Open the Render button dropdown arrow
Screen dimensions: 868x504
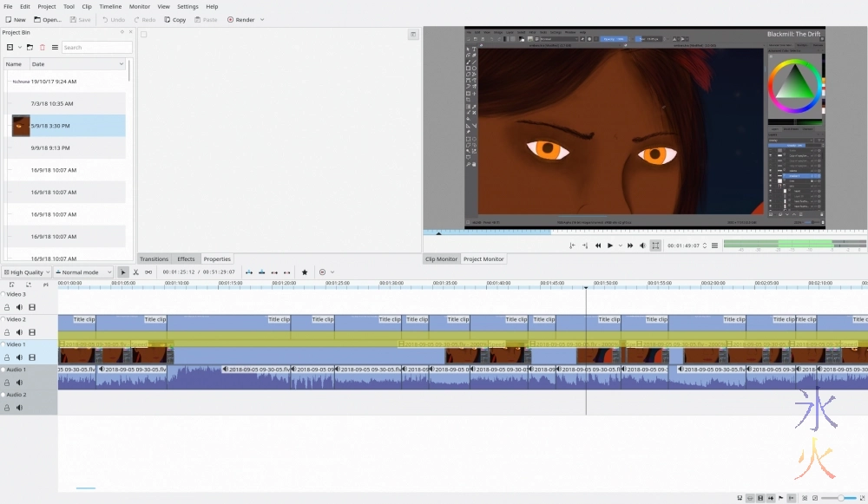(x=262, y=20)
